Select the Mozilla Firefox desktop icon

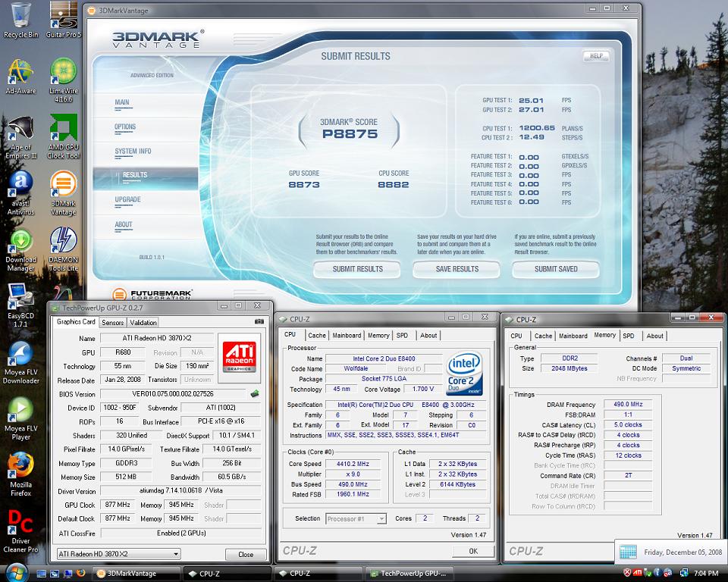(20, 475)
